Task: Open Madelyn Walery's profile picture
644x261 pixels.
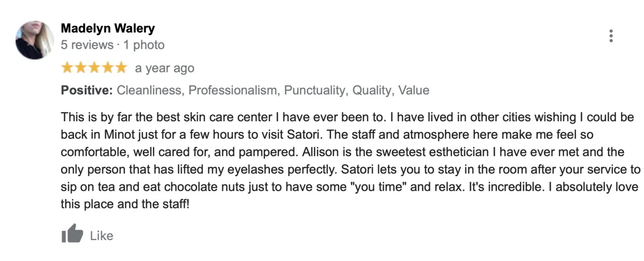Action: (35, 40)
